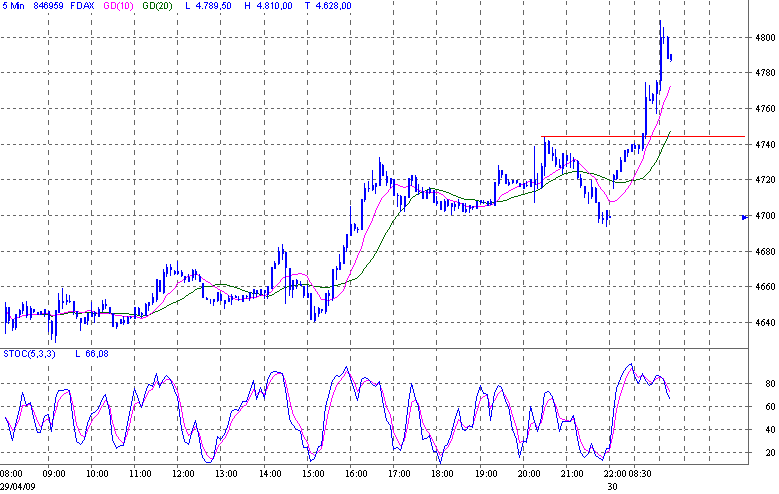This screenshot has width=779, height=494.
Task: Click the stochastic value L 66,08
Action: pyautogui.click(x=92, y=354)
